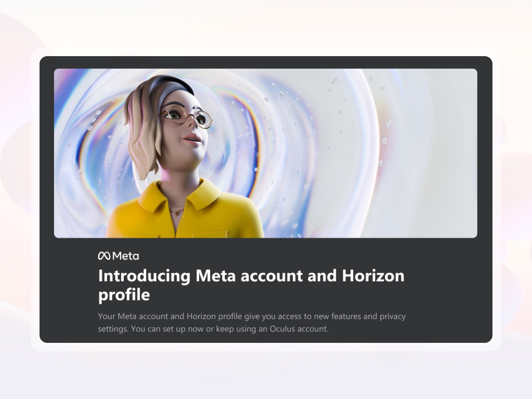The image size is (532, 399).
Task: Click the word "profile" in the heading
Action: coord(124,295)
